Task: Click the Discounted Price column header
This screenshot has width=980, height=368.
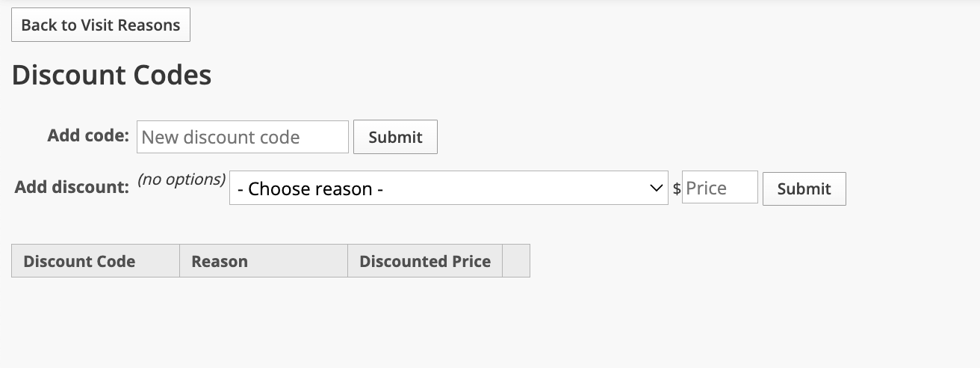Action: (424, 261)
